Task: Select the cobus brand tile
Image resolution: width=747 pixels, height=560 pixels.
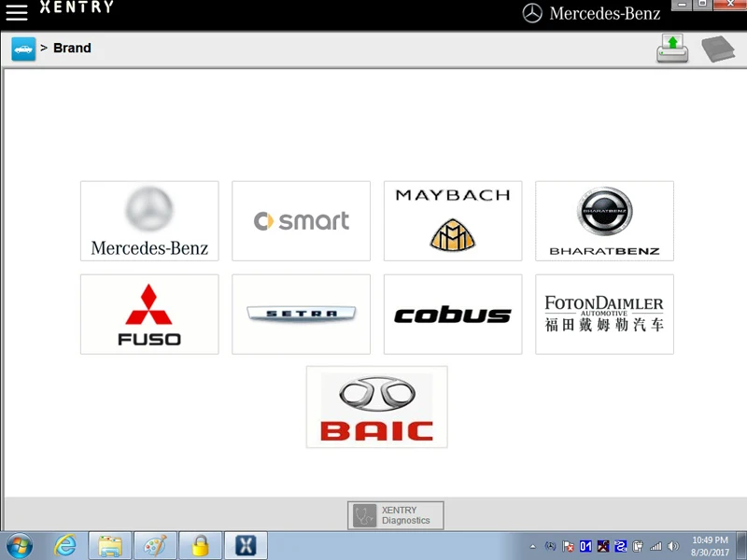Action: coord(453,315)
